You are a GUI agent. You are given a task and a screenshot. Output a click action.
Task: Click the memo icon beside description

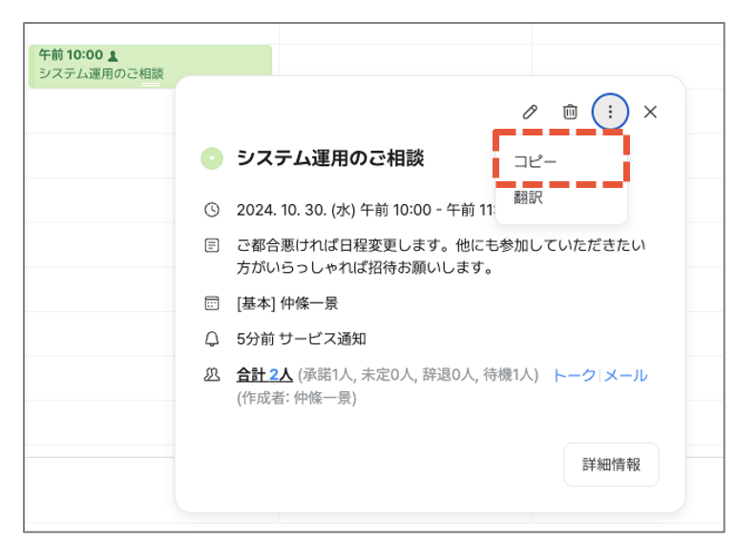click(x=212, y=245)
